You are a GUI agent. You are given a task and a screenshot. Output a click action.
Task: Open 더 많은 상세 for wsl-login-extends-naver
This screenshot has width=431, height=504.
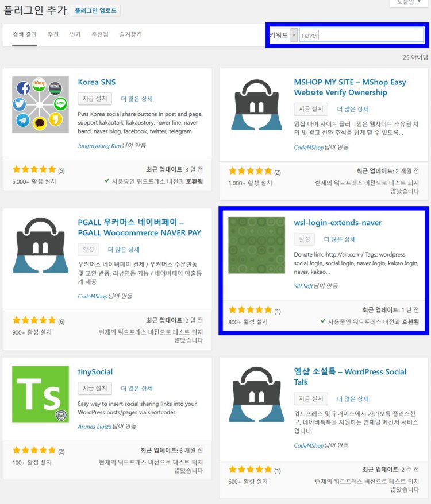coord(340,239)
